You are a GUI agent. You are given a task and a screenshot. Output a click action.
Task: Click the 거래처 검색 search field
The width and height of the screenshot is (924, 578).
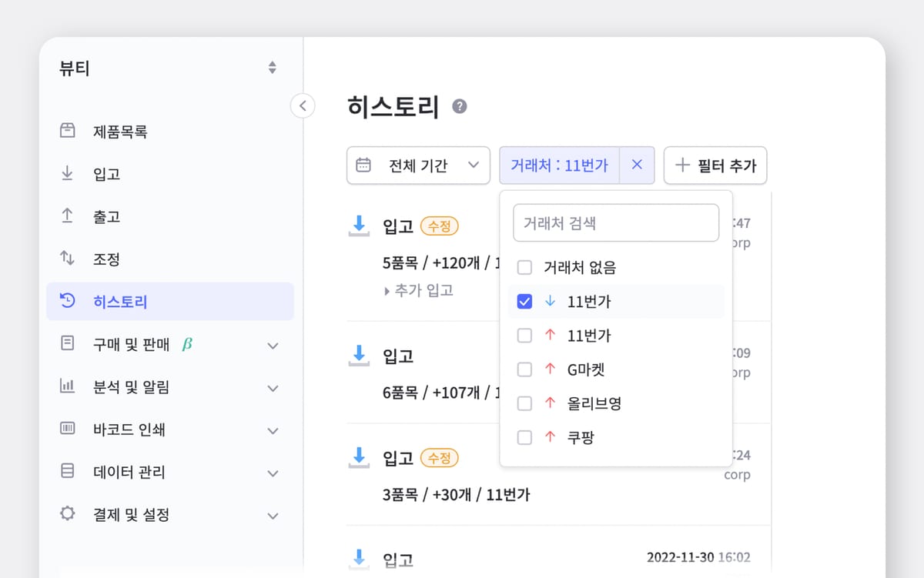click(615, 222)
